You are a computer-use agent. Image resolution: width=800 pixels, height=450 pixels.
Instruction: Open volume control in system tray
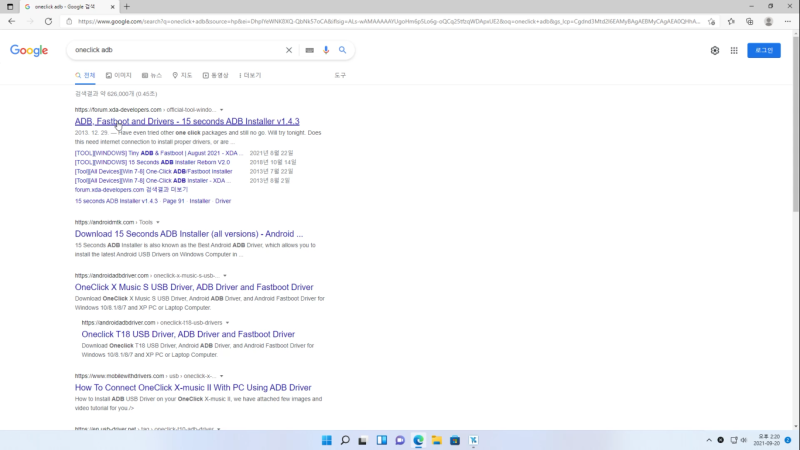tap(744, 440)
